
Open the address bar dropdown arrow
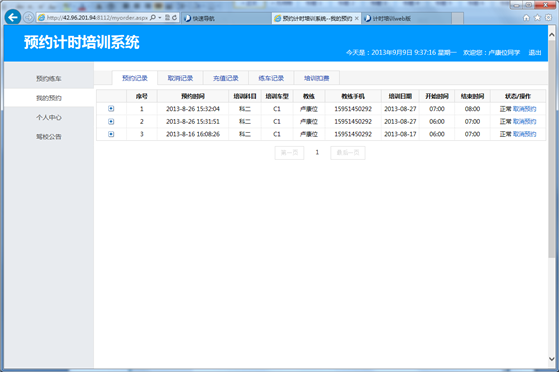(160, 17)
